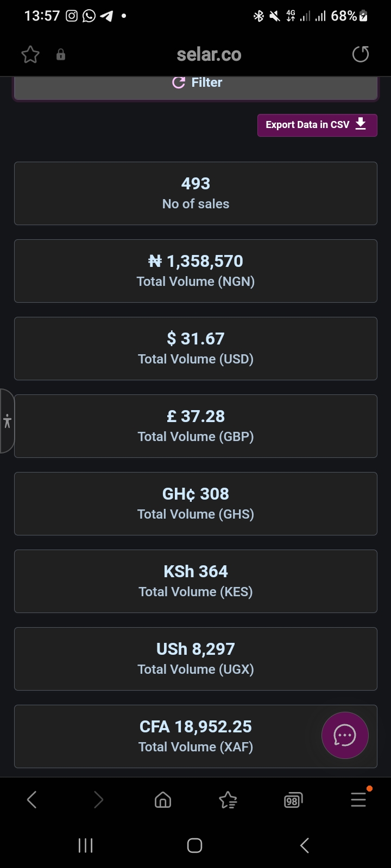Viewport: 391px width, 868px height.
Task: Tap the padlock site security icon
Action: (x=61, y=54)
